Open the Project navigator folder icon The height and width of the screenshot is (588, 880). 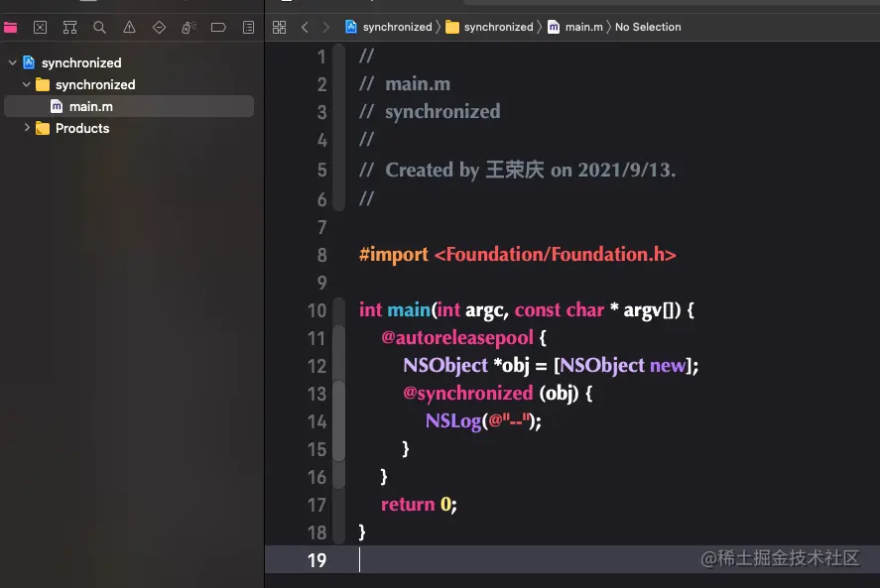tap(11, 27)
